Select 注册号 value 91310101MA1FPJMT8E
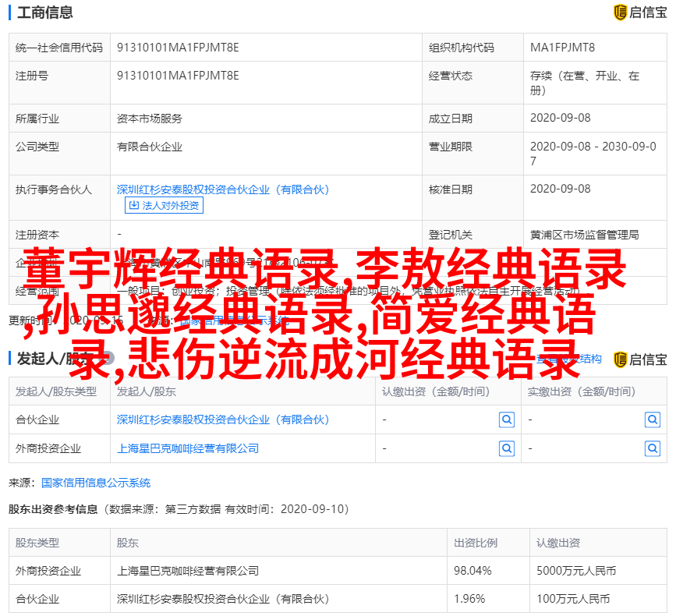This screenshot has width=676, height=616. point(178,76)
